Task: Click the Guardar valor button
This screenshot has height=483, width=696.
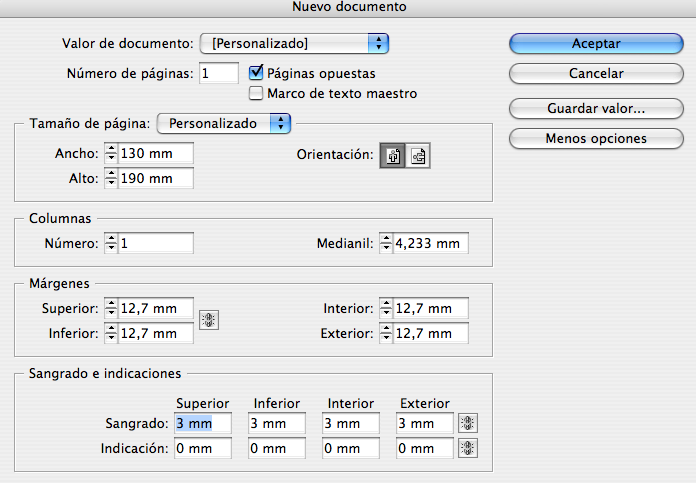Action: point(596,108)
